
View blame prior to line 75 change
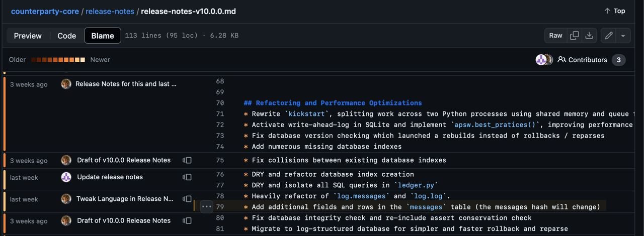pos(187,161)
